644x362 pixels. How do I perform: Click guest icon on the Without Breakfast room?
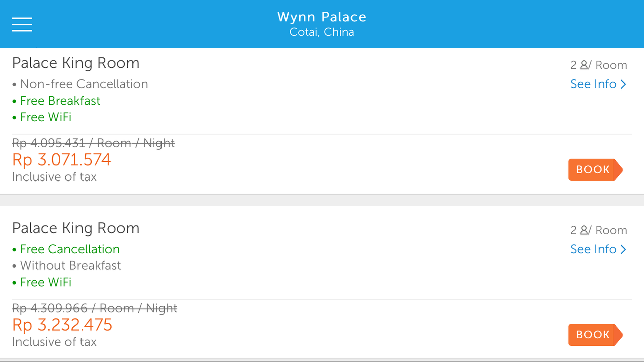pyautogui.click(x=584, y=230)
